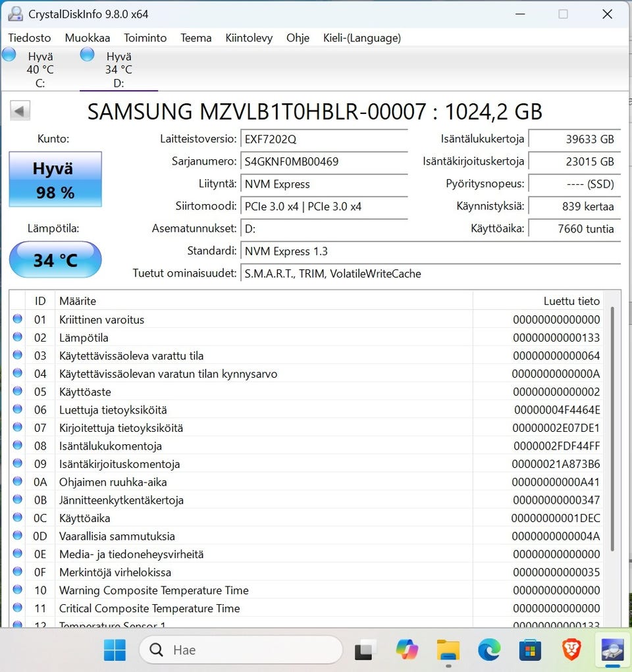Click the Liityntä field NVM Express
632x672 pixels.
tap(324, 184)
